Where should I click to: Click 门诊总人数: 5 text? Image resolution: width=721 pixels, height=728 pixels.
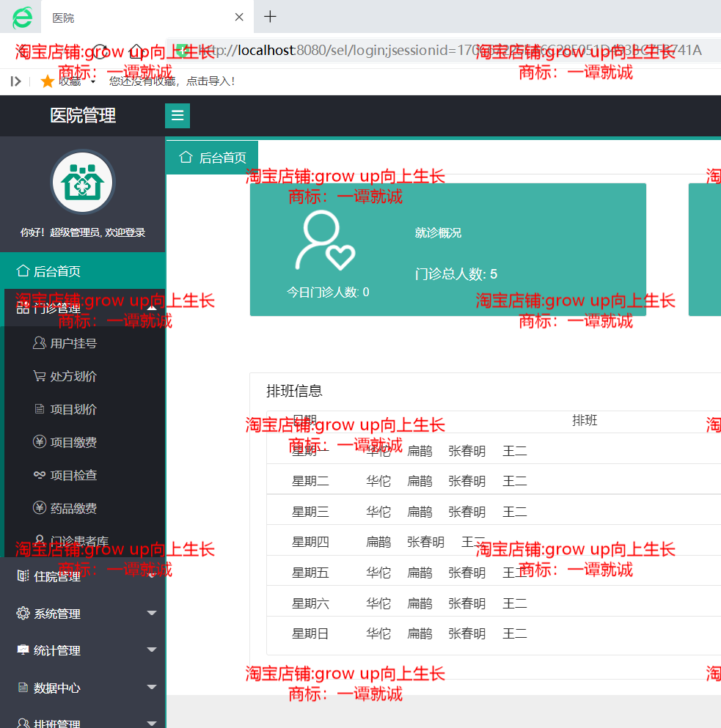coord(456,274)
